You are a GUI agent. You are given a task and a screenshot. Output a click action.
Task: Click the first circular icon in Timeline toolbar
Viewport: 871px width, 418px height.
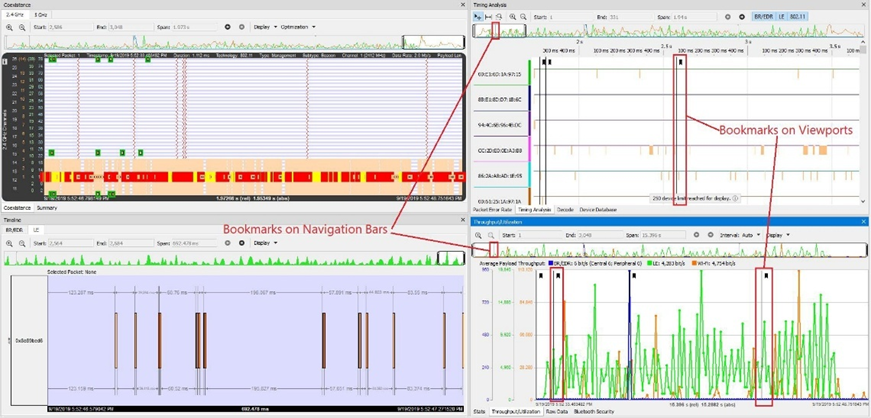point(228,243)
